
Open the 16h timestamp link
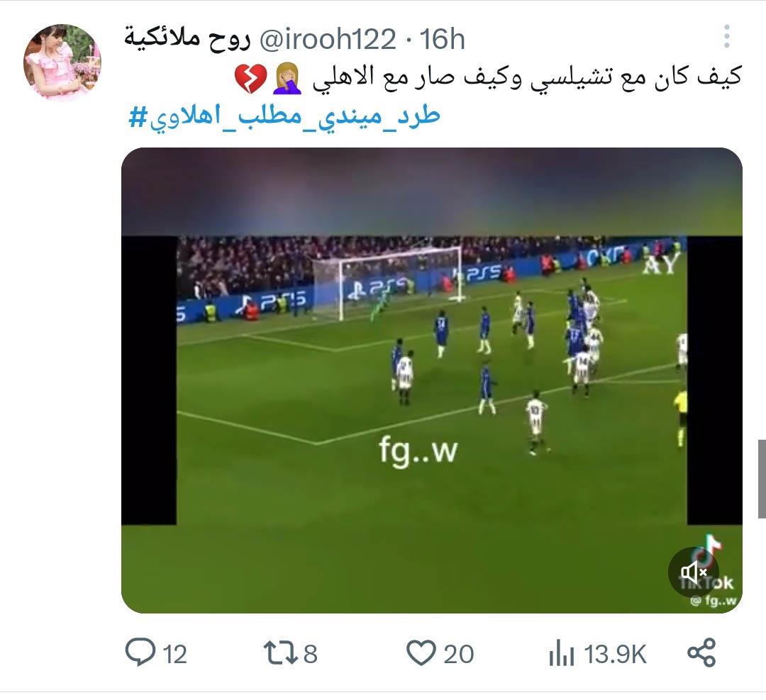[442, 39]
